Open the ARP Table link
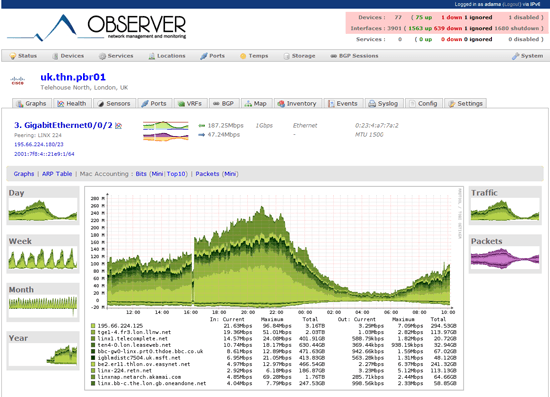 coord(57,174)
